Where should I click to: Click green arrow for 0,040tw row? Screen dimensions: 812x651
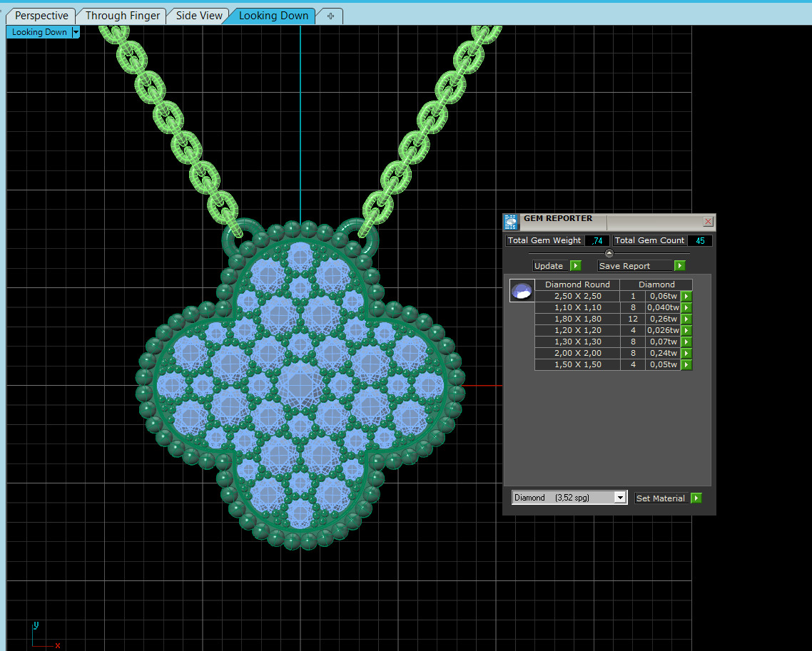click(x=686, y=308)
